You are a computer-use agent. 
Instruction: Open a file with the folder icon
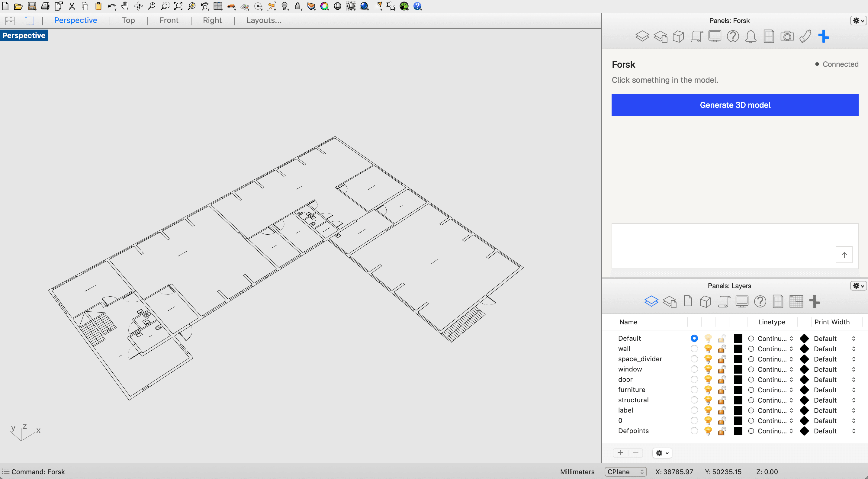point(18,6)
